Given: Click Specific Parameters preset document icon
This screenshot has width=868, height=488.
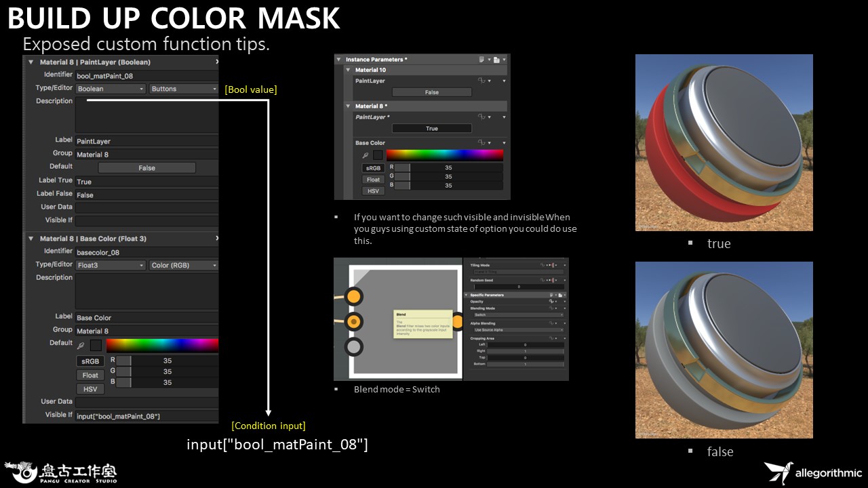Looking at the screenshot, I should (551, 295).
